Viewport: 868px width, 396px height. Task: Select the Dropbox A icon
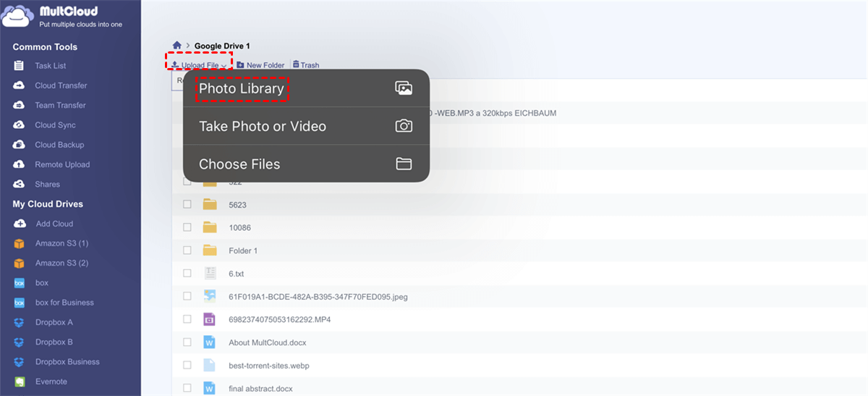(20, 322)
